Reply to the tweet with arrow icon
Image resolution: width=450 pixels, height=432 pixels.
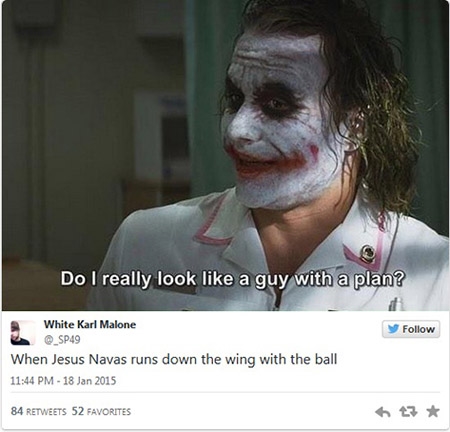382,412
